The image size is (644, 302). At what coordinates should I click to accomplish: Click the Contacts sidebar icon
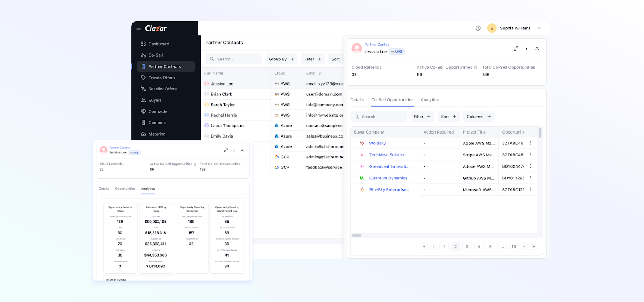[x=143, y=123]
